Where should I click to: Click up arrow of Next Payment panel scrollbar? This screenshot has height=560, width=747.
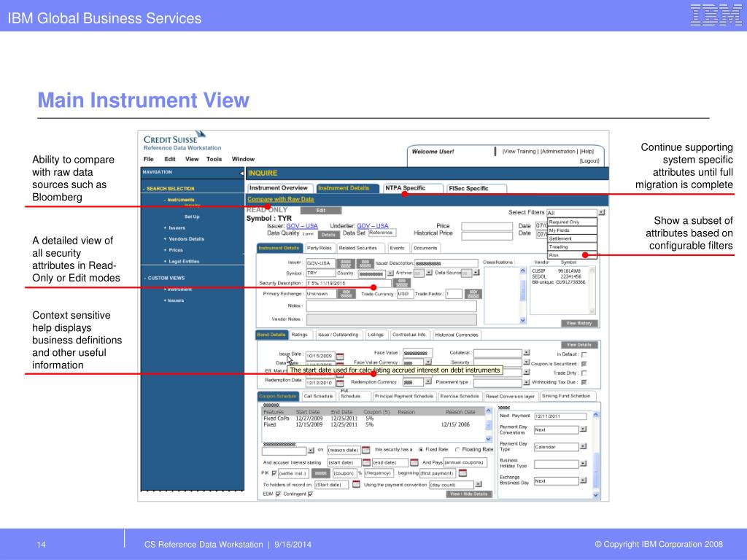point(595,415)
